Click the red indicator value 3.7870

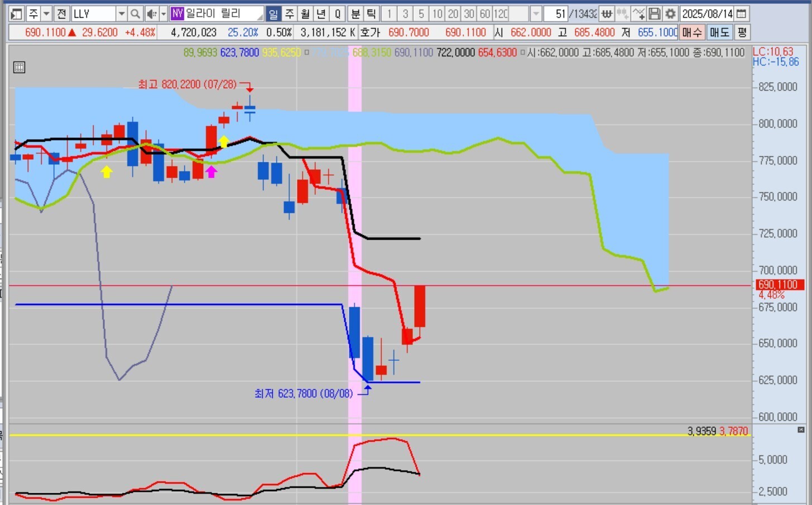733,431
